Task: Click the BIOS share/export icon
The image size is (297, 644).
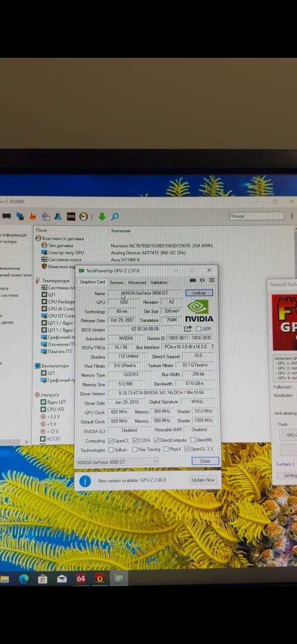Action: pyautogui.click(x=188, y=329)
